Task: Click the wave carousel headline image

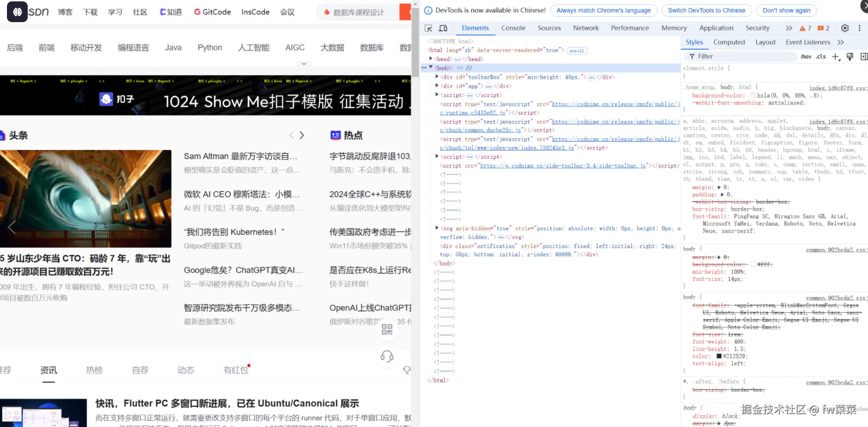Action: coord(86,199)
